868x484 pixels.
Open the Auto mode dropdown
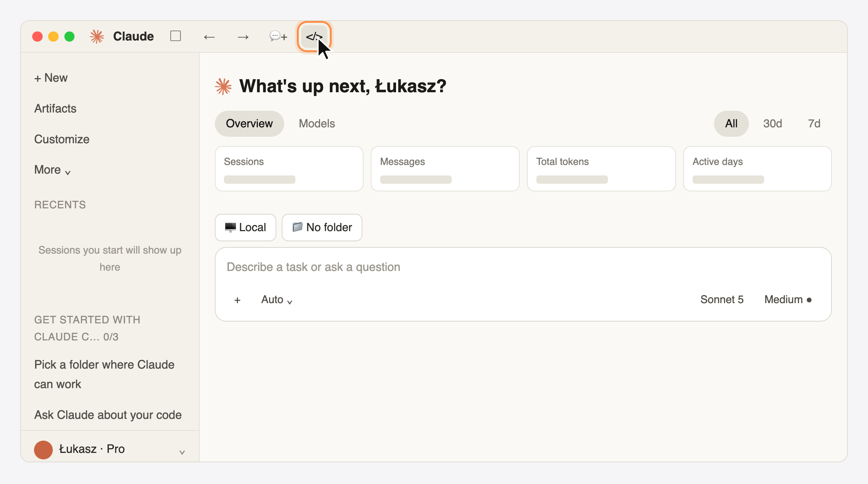277,300
